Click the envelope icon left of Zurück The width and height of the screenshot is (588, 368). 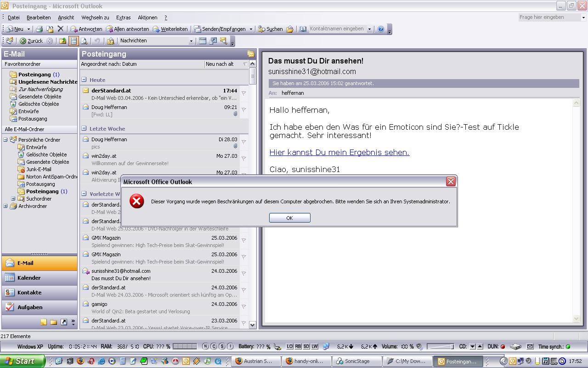10,41
